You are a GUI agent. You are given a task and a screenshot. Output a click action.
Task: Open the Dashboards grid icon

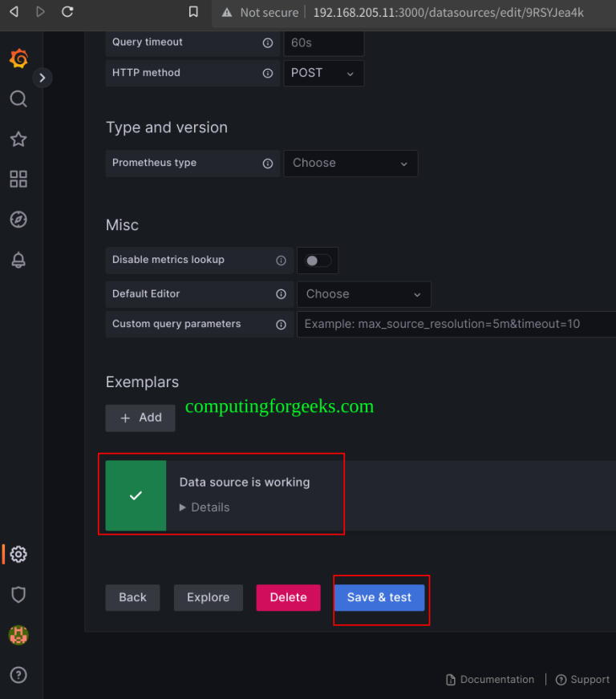[x=18, y=179]
